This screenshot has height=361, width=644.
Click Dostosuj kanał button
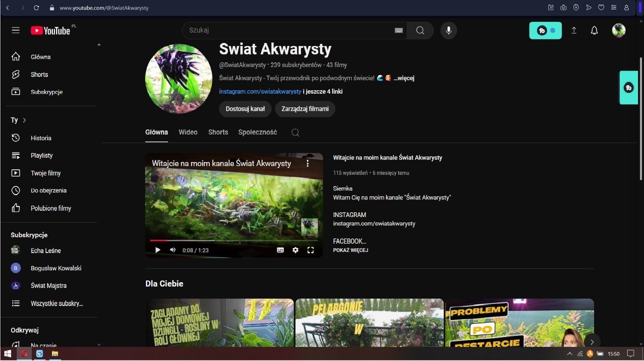(x=245, y=109)
